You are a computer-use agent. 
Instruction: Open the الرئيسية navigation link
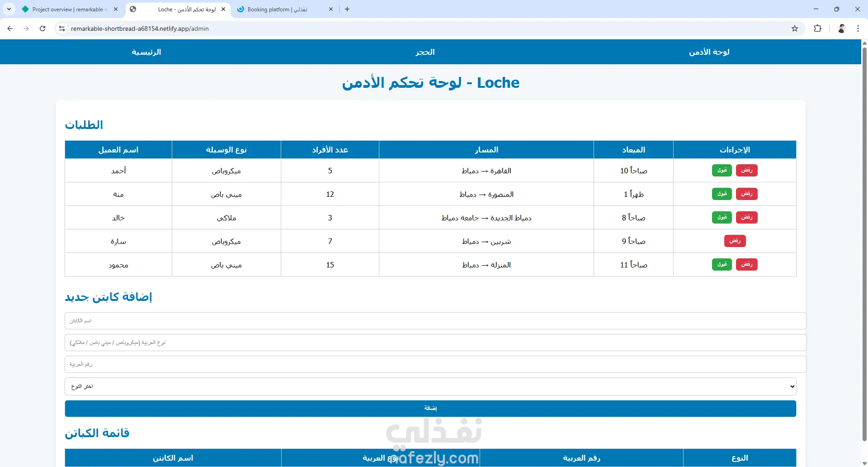pos(146,52)
